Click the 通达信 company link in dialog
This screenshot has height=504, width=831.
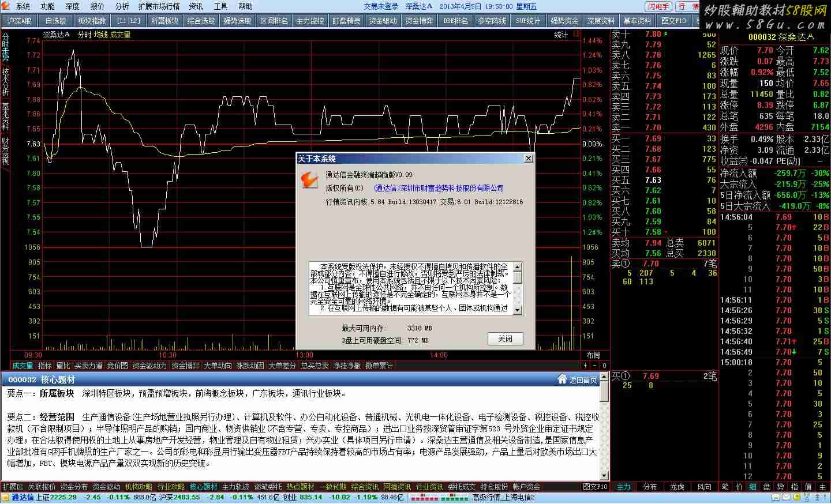point(439,188)
